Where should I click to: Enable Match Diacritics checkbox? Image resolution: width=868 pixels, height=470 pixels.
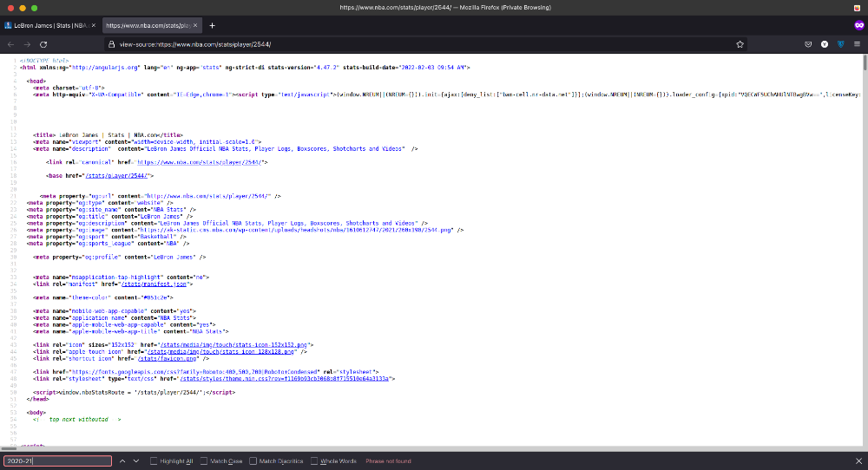[x=253, y=461]
